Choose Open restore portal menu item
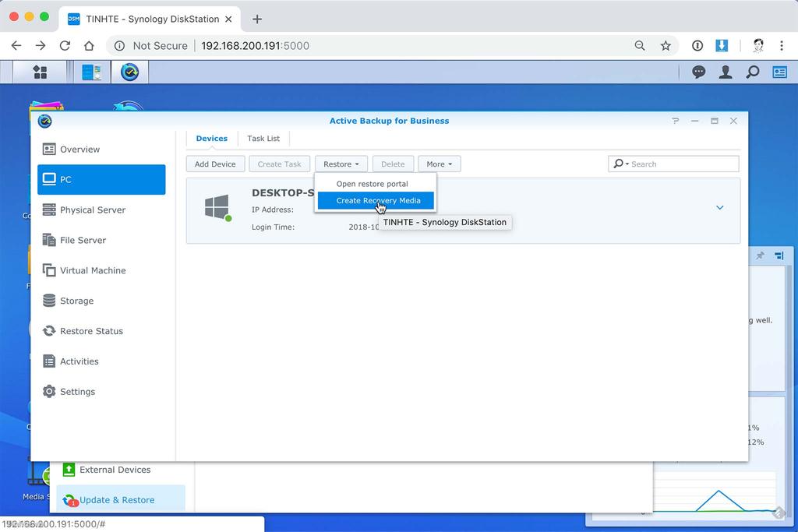 376,184
